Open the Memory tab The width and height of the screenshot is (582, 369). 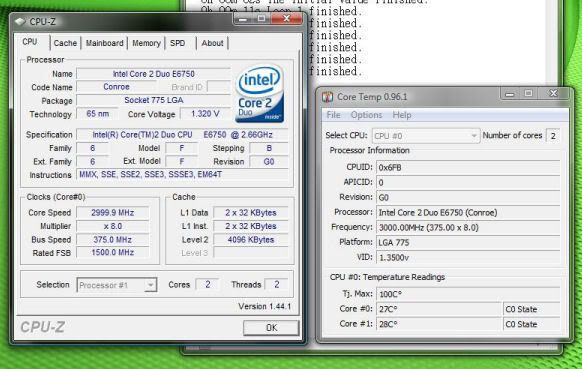click(x=146, y=43)
